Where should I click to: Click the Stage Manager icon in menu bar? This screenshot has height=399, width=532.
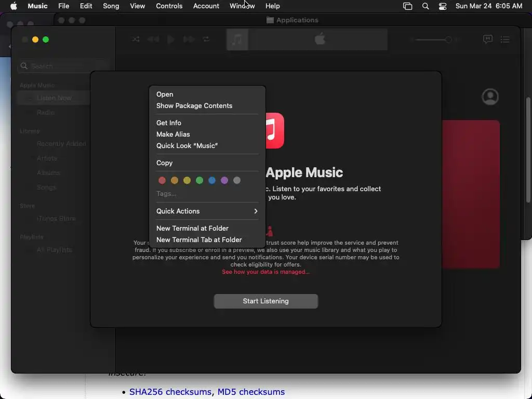[407, 6]
